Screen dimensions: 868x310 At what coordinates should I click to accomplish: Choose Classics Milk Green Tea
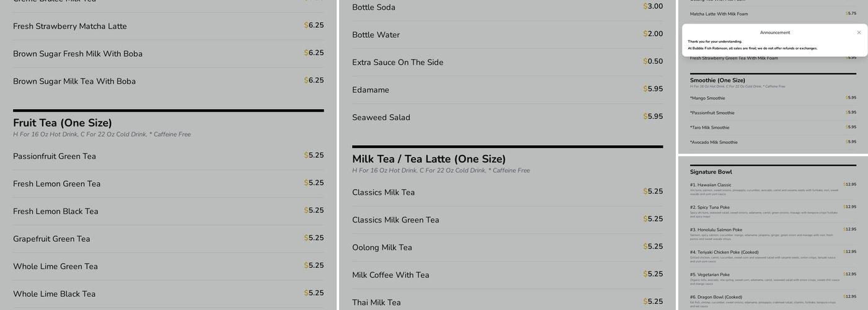coord(396,220)
